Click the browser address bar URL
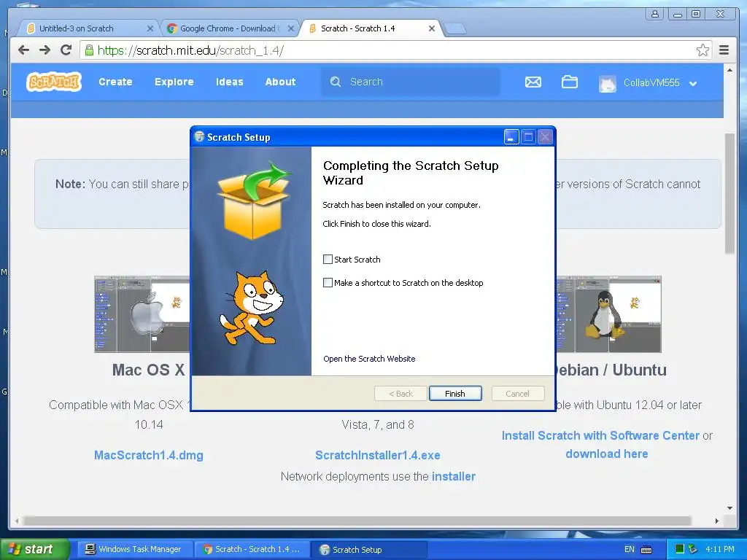The image size is (747, 560). 190,50
